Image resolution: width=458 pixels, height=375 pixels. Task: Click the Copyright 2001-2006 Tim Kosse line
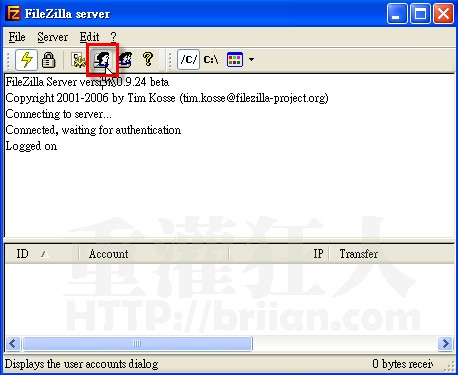point(167,98)
